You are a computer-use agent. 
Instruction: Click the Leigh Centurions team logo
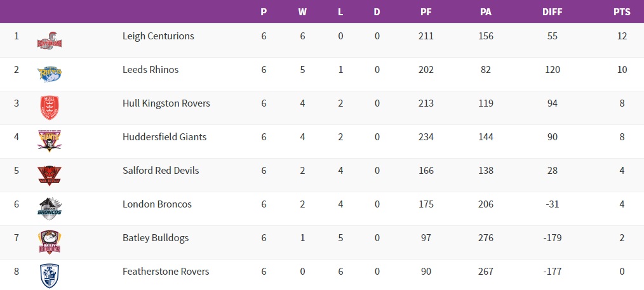tap(50, 40)
